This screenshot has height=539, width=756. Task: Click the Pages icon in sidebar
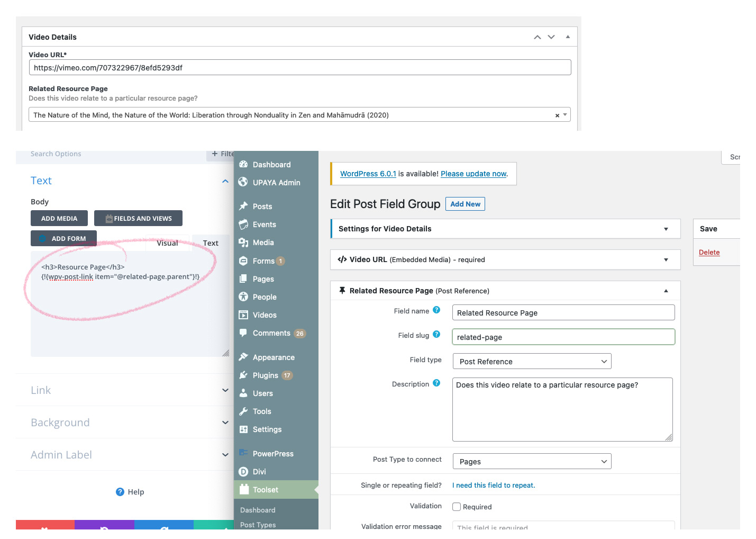pos(243,279)
